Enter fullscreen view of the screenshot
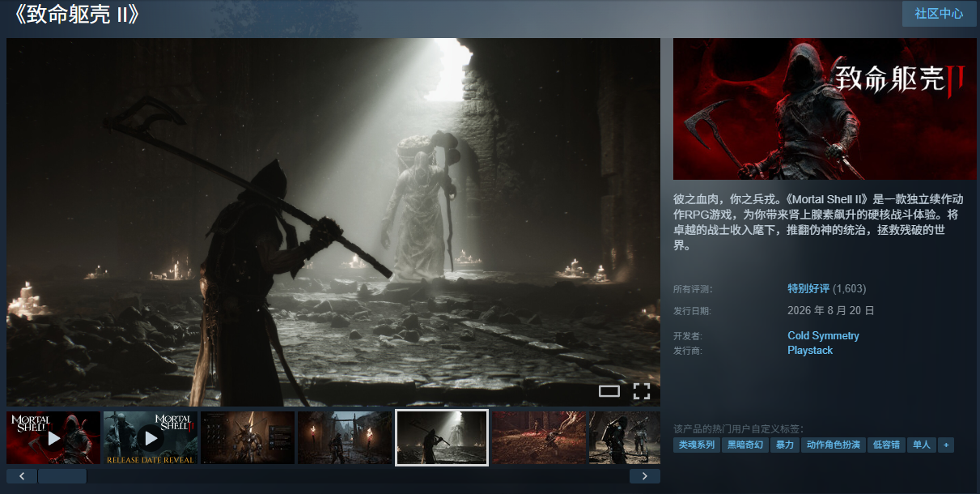The width and height of the screenshot is (980, 494). click(x=642, y=392)
